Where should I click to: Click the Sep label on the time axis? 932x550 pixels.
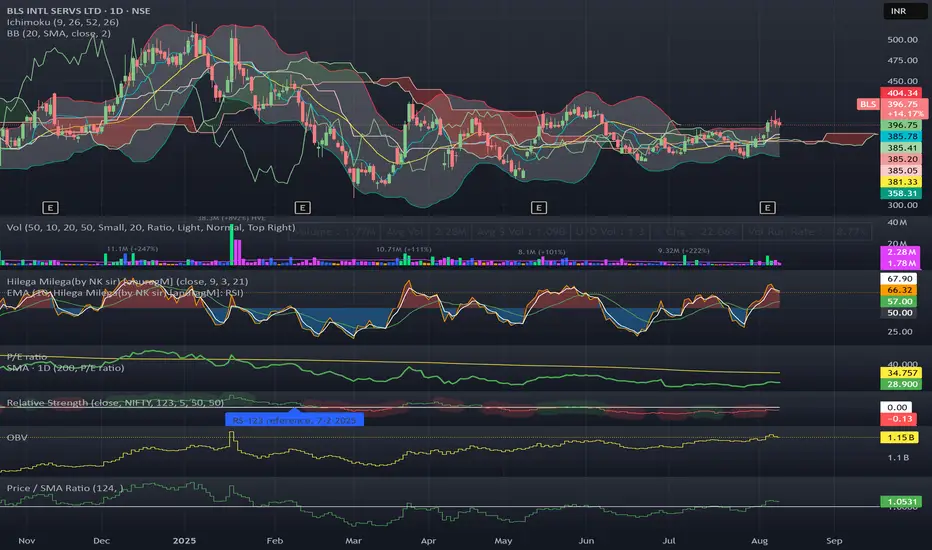(834, 540)
